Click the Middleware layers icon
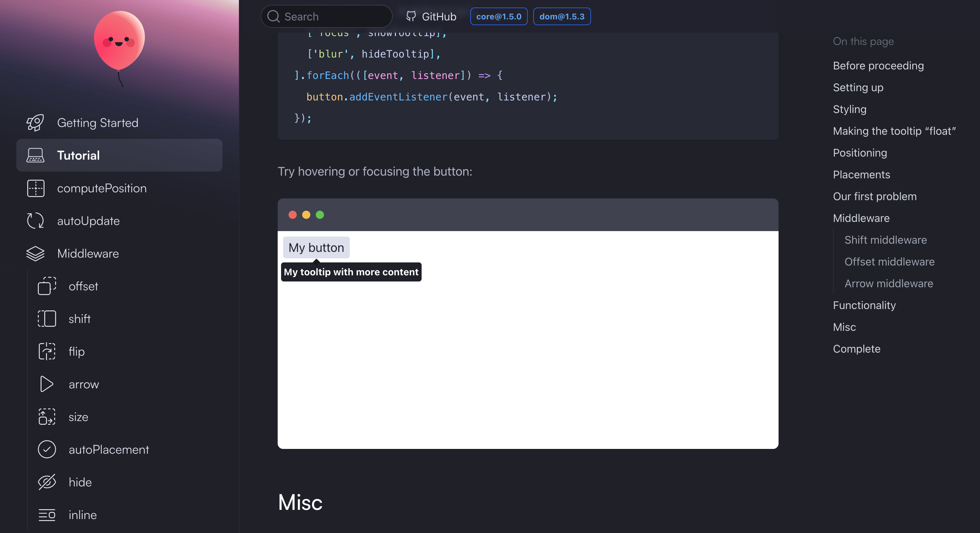The width and height of the screenshot is (980, 533). pyautogui.click(x=35, y=253)
